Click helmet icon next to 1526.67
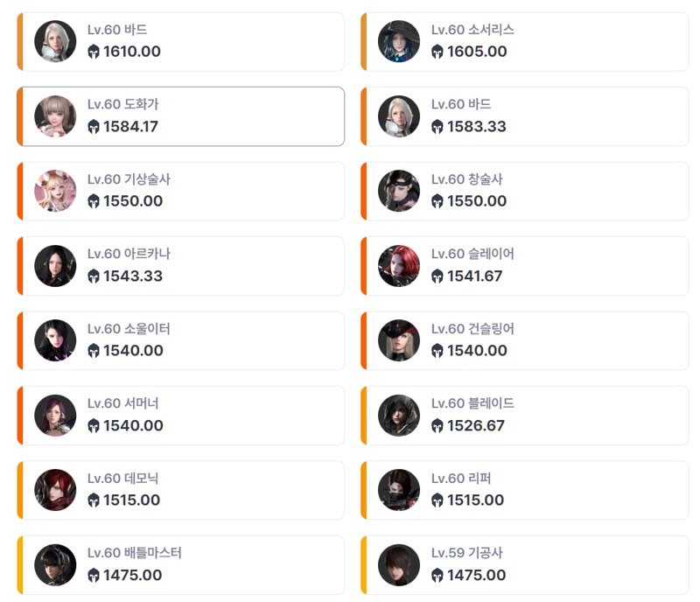This screenshot has width=700, height=602. 437,426
